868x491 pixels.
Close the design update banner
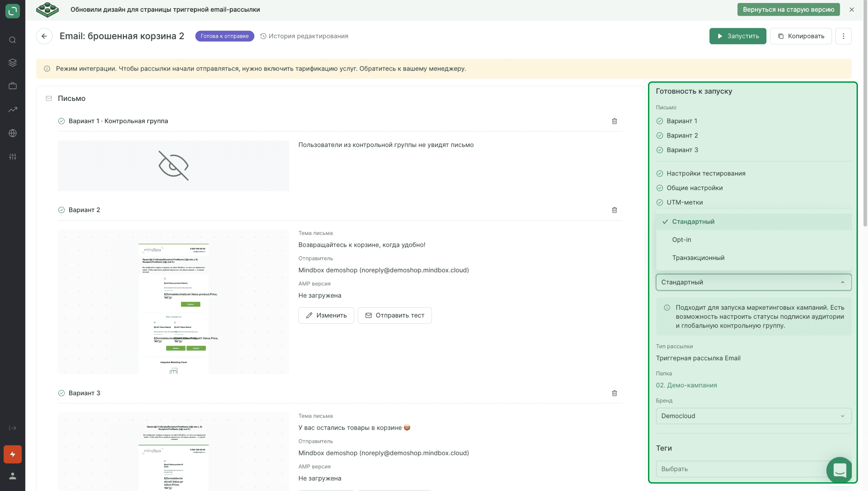(x=852, y=9)
